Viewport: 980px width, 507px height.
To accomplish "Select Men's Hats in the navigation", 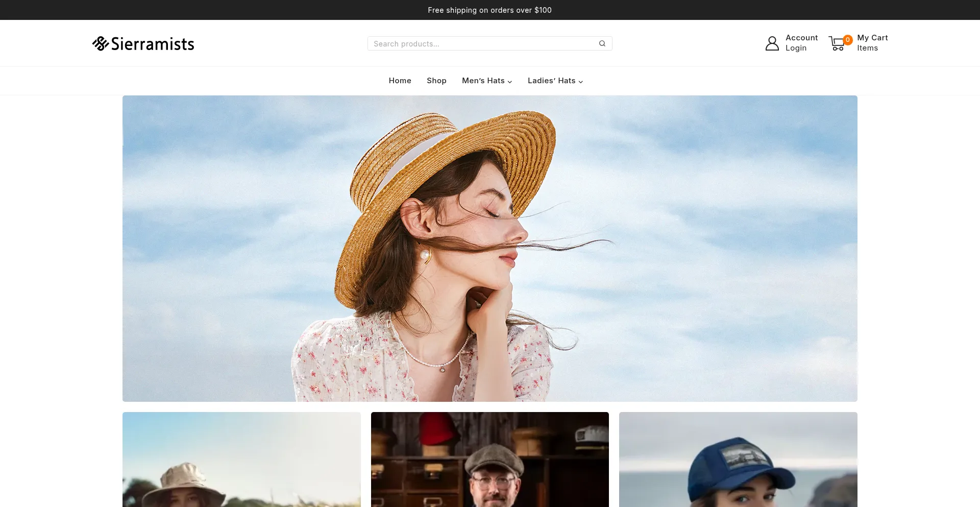I will click(483, 80).
